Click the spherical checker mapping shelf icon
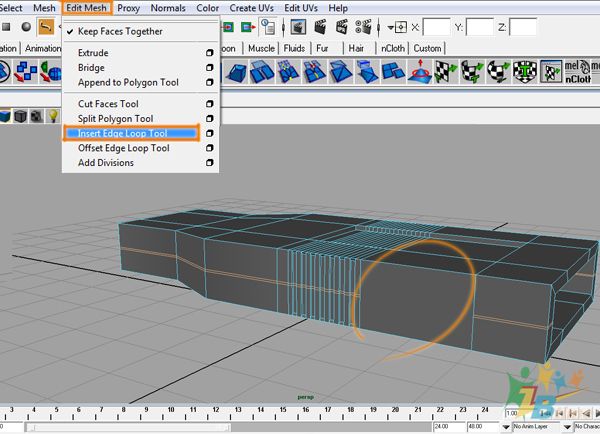Viewport: 600px width, 434px height. [x=498, y=72]
